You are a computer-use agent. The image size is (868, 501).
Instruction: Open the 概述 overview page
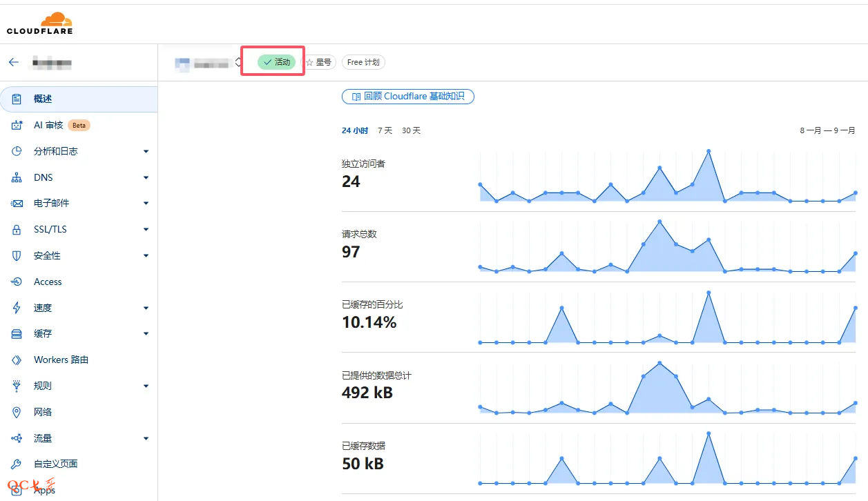pyautogui.click(x=43, y=99)
